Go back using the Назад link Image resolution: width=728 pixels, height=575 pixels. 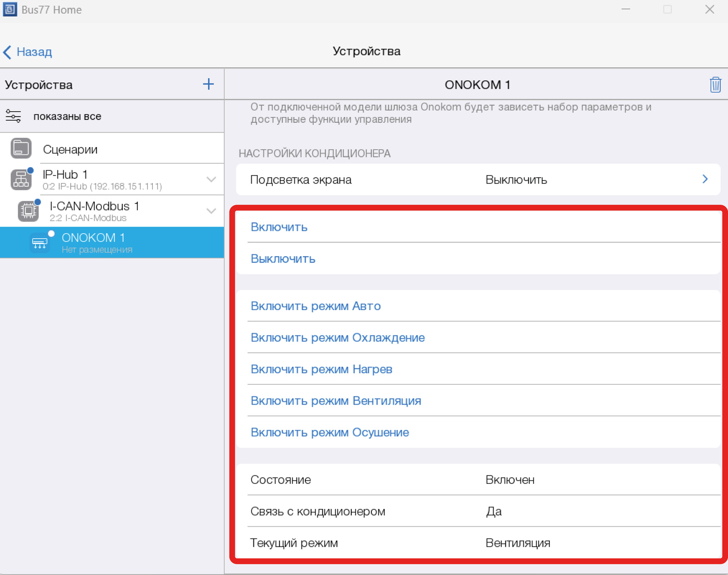pos(28,52)
